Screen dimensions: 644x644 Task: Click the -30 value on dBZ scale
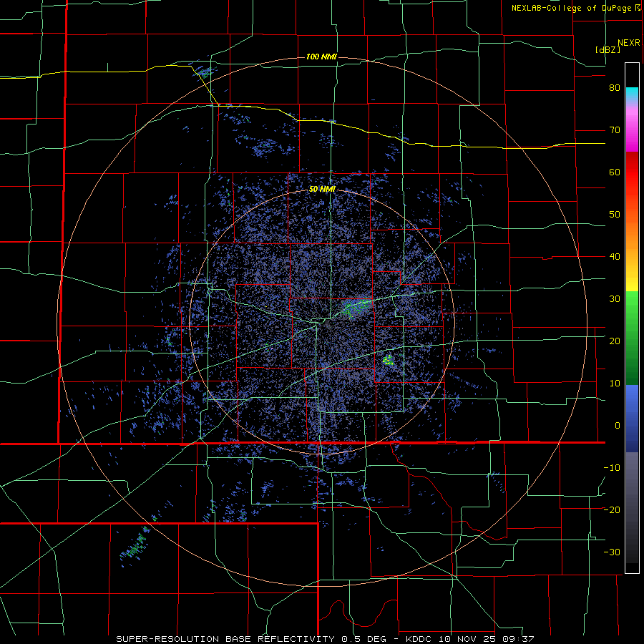click(612, 552)
